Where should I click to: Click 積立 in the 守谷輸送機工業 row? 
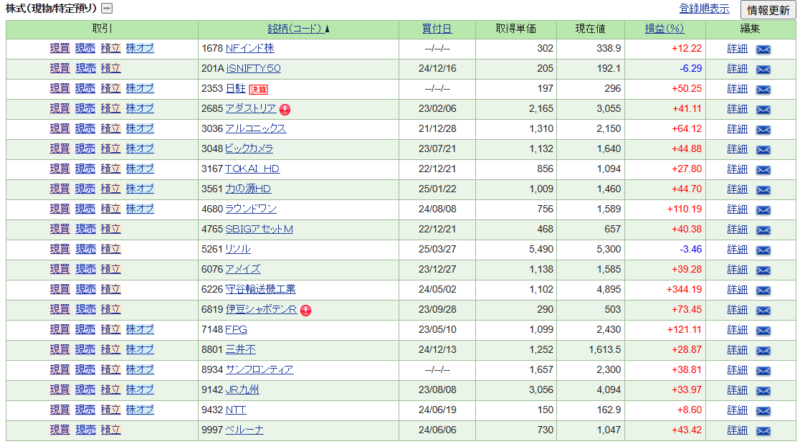(110, 289)
